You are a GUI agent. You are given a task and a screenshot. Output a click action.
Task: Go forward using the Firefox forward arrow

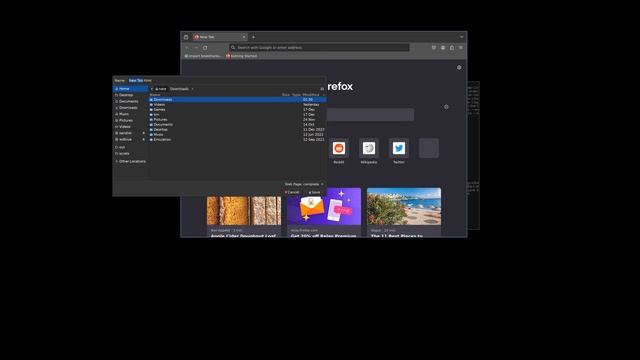point(196,48)
